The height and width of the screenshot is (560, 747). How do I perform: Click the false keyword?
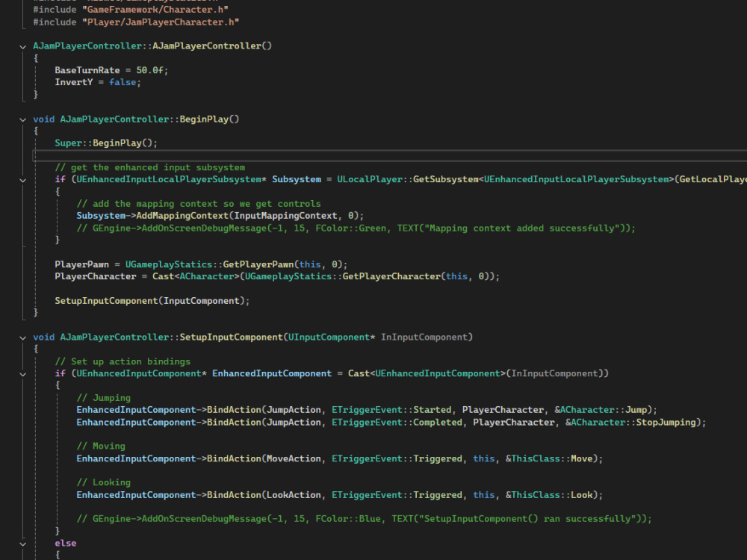click(123, 82)
